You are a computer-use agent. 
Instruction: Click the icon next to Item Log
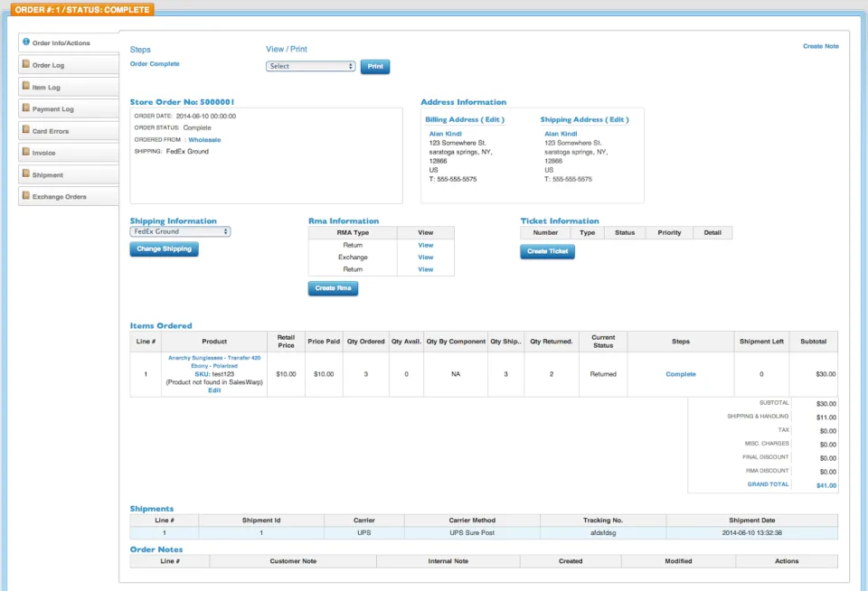tap(26, 87)
